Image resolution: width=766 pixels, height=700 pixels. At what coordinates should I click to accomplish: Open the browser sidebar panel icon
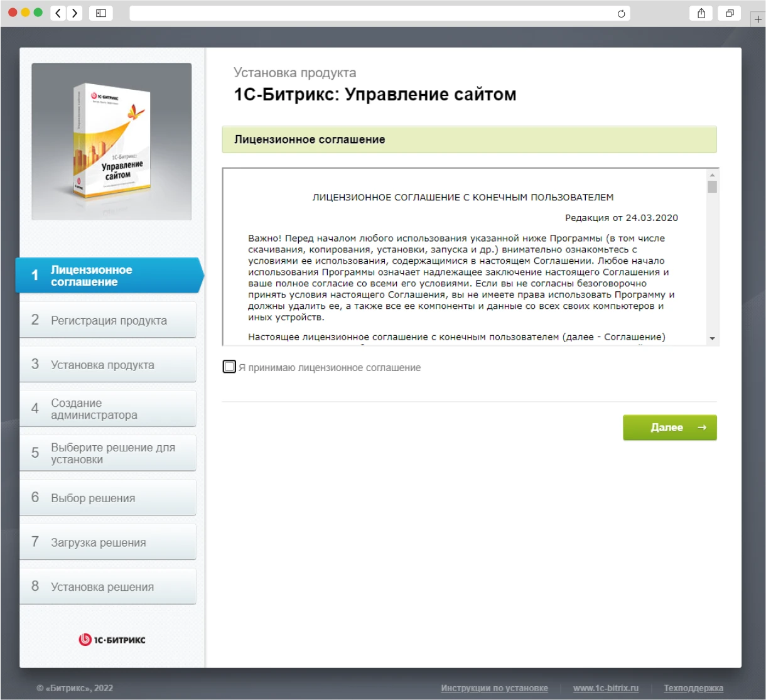pos(100,13)
